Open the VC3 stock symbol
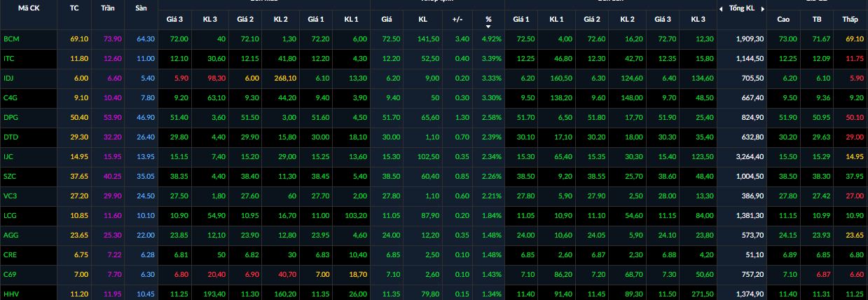Image resolution: width=868 pixels, height=300 pixels. pos(10,196)
